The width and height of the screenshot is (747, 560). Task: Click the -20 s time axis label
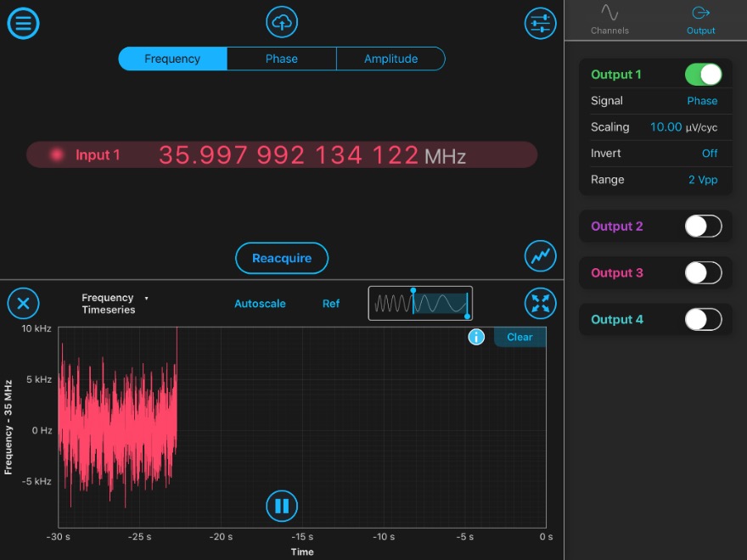pos(221,536)
